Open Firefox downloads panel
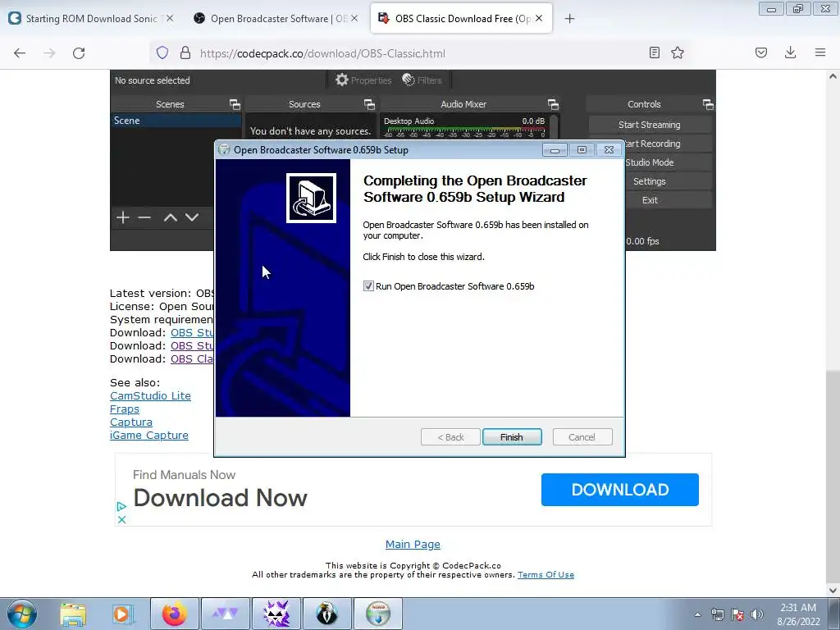The width and height of the screenshot is (840, 630). coord(790,53)
